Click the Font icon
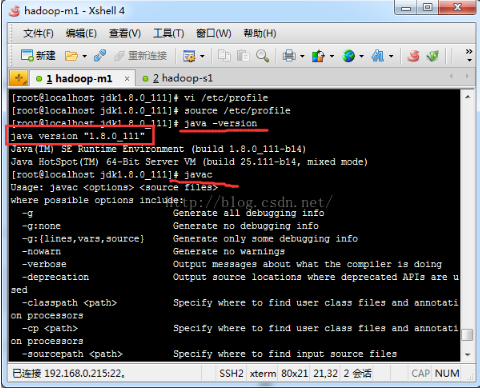Viewport: 480px width, 392px height. (378, 56)
